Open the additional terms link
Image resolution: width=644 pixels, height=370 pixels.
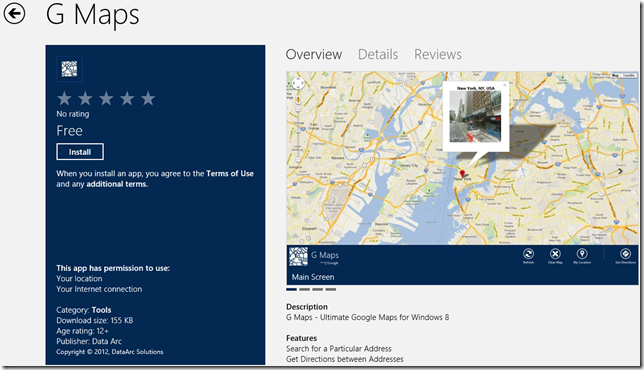point(117,184)
